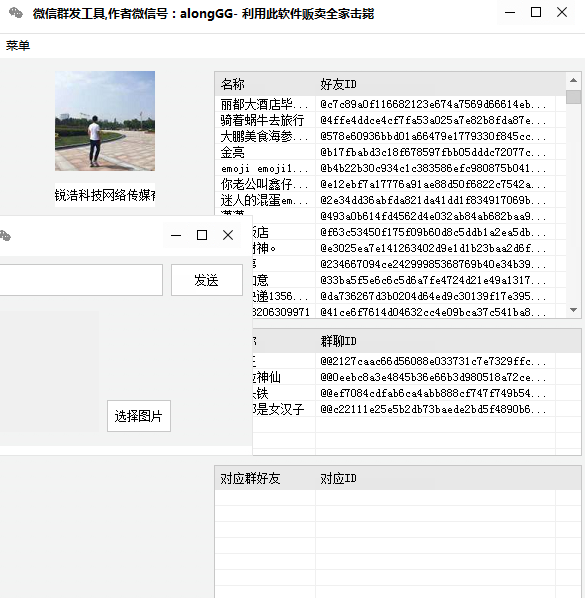Click friend ID @e3025ea7e141263402d9...
The image size is (585, 598).
click(x=433, y=248)
